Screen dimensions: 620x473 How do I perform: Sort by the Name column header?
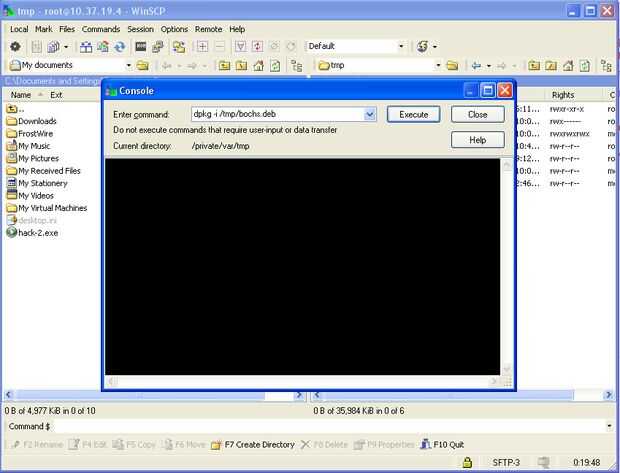(21, 95)
